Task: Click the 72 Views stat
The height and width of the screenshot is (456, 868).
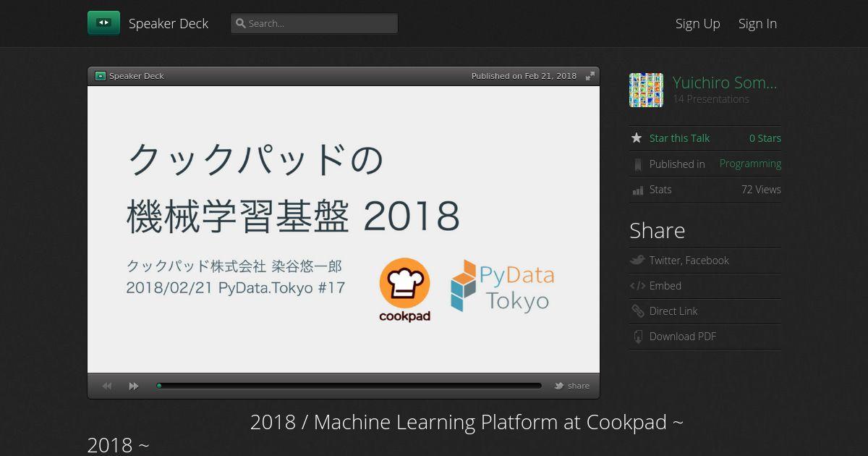Action: click(761, 190)
